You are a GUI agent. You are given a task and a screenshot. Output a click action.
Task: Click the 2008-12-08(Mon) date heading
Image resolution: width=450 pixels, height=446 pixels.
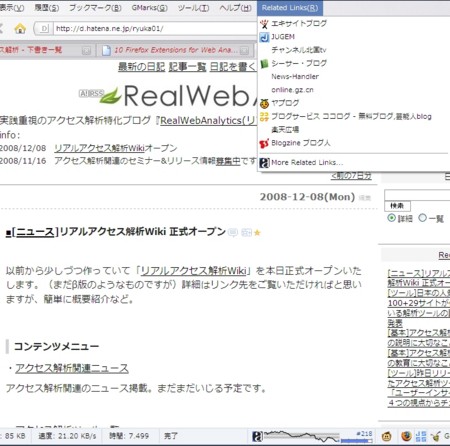[x=307, y=197]
